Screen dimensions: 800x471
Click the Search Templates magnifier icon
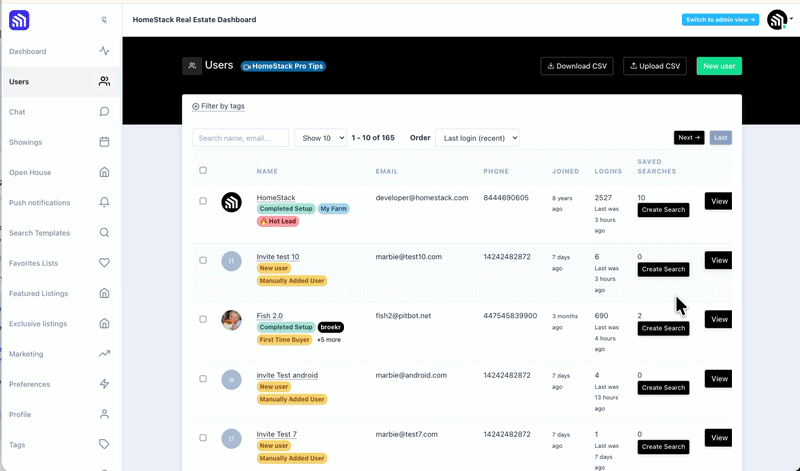coord(104,233)
